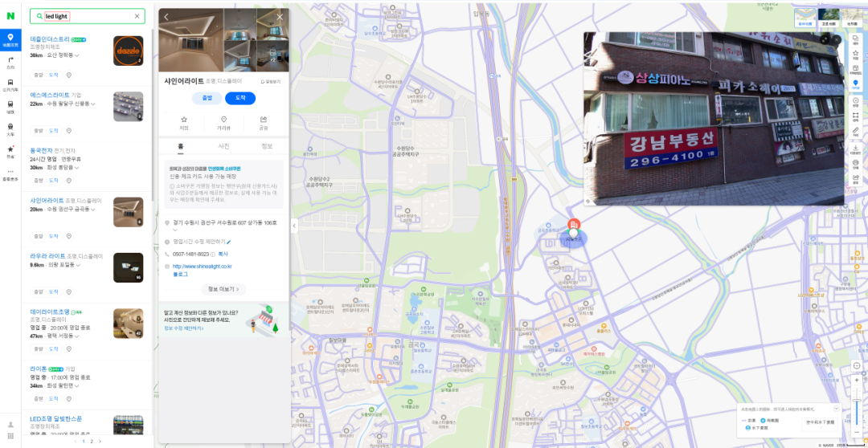868x448 pixels.
Task: Switch to the 사진 tab
Action: pyautogui.click(x=223, y=146)
